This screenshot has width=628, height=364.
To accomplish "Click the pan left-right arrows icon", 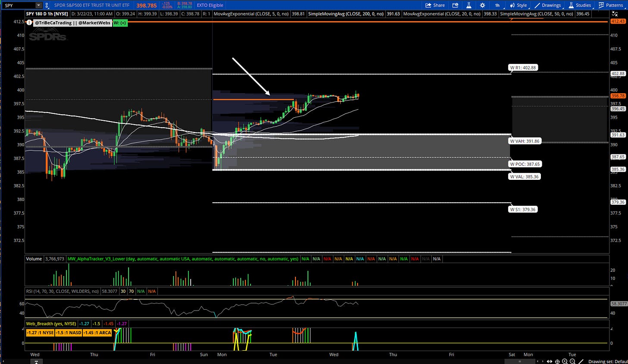I will tap(550, 361).
